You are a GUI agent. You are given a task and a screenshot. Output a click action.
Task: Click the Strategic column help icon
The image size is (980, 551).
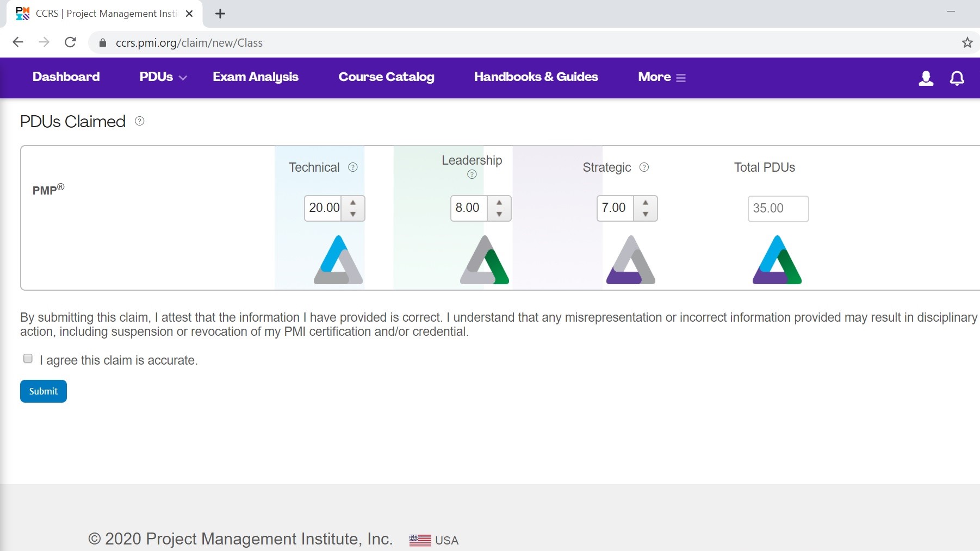click(x=645, y=167)
